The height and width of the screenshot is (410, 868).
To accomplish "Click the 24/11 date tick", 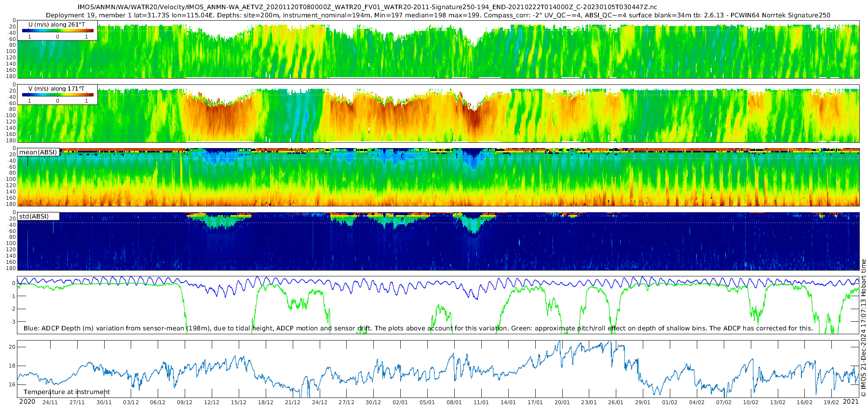I will tap(50, 402).
